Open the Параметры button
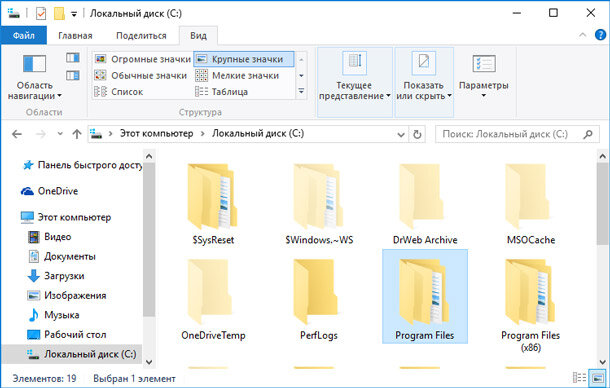Image resolution: width=610 pixels, height=388 pixels. pos(484,77)
